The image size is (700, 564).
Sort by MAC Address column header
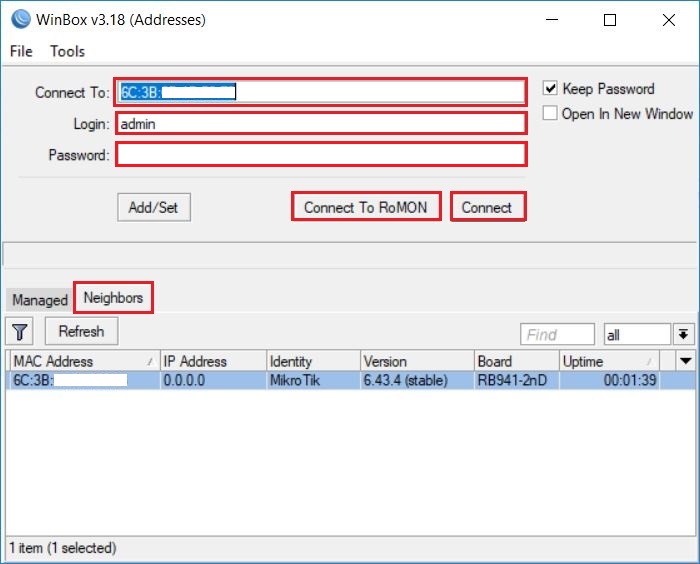tap(83, 361)
